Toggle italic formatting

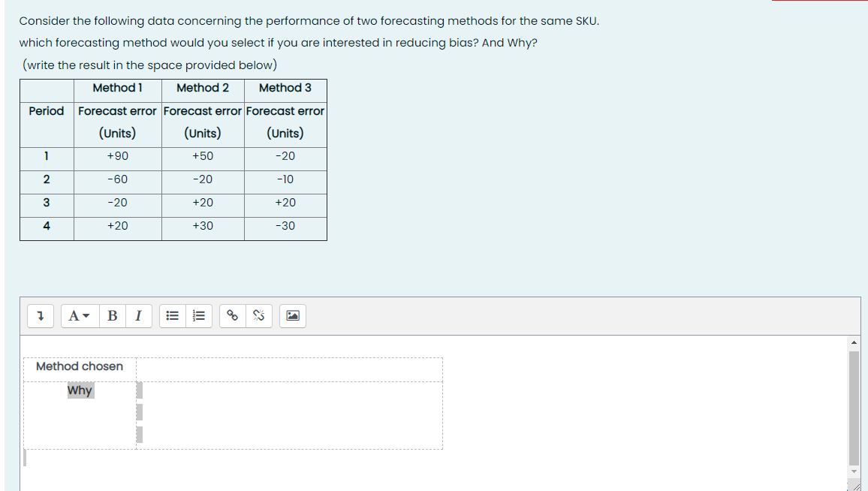coord(138,316)
